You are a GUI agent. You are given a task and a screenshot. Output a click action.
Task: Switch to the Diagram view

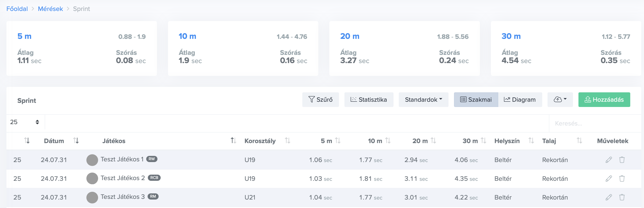[520, 99]
